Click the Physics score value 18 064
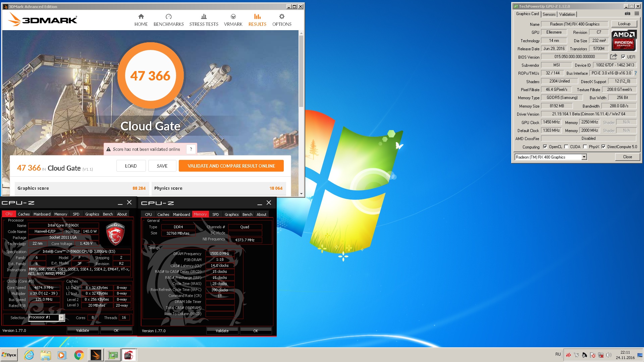This screenshot has width=644, height=362. coord(276,188)
